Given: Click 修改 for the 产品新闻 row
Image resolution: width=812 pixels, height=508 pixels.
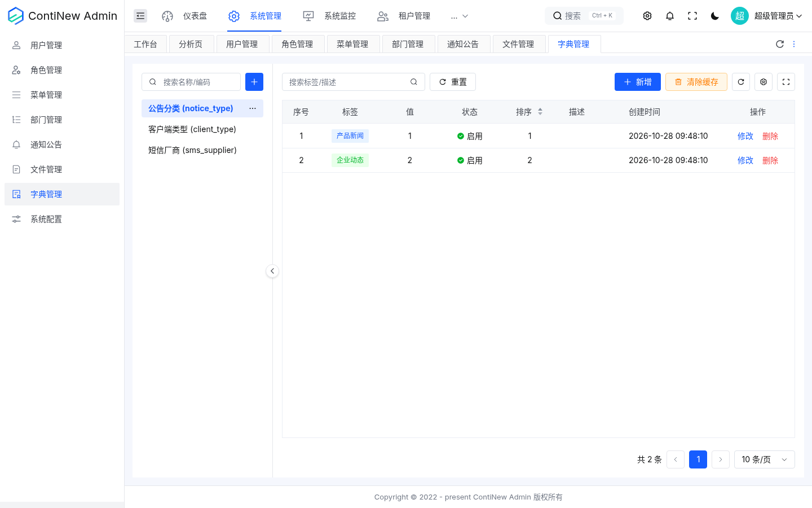Looking at the screenshot, I should (x=745, y=136).
